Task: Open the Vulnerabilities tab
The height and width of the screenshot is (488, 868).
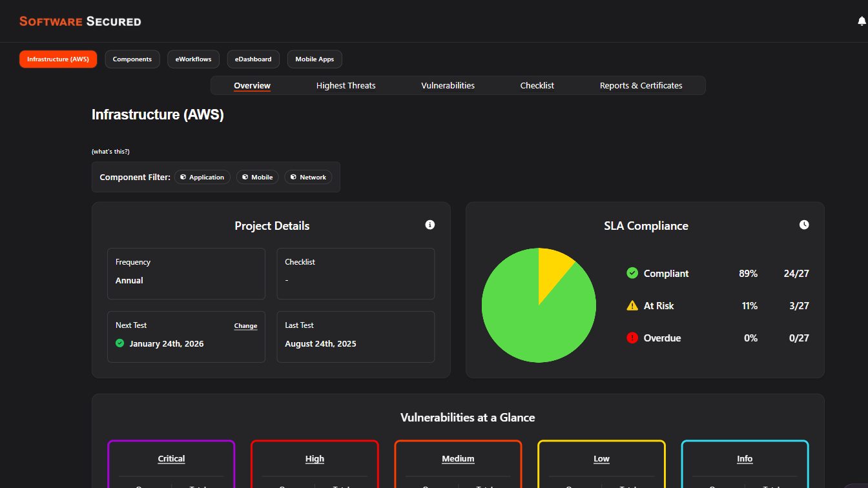Action: [448, 85]
